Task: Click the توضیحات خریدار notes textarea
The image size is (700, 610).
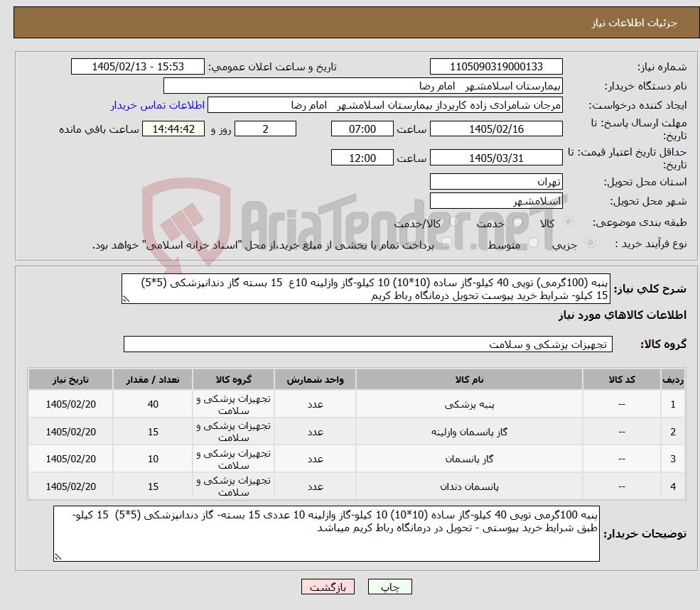Action: 326,534
